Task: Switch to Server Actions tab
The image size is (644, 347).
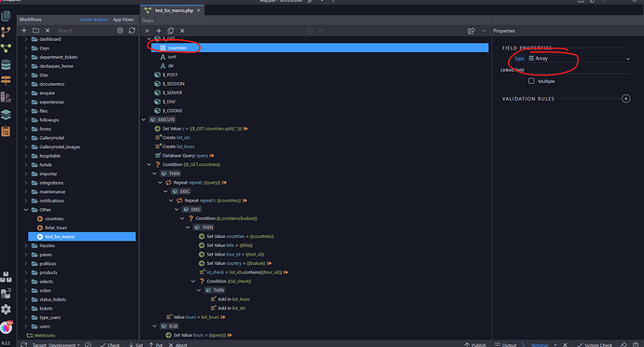Action: (93, 20)
